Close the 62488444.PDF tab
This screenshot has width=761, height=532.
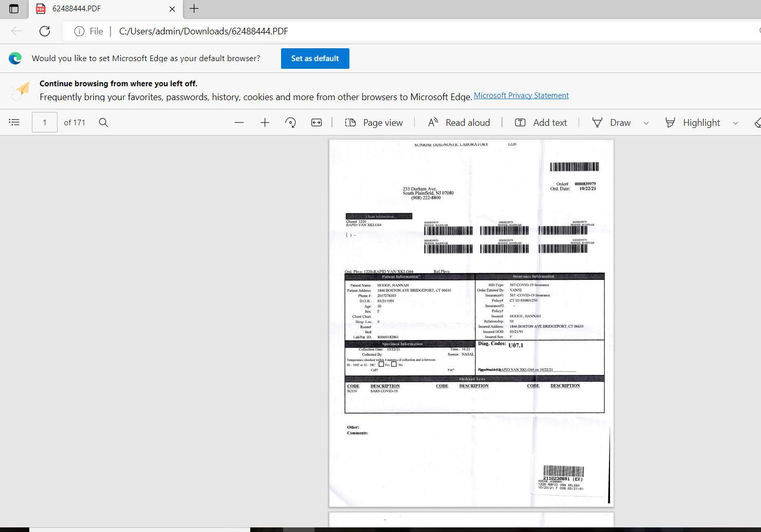172,9
